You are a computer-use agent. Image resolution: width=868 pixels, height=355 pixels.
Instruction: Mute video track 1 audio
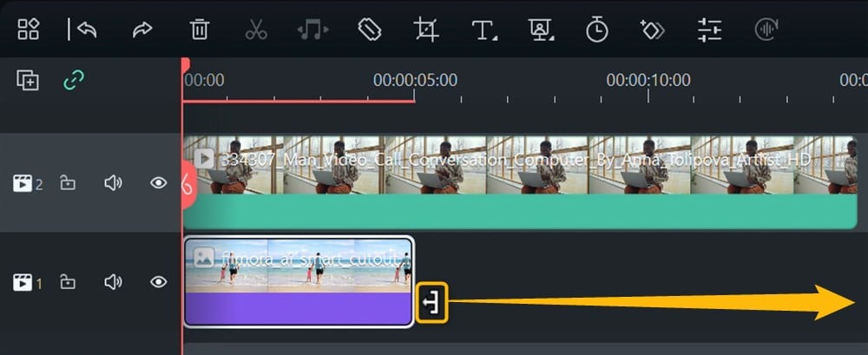(113, 282)
